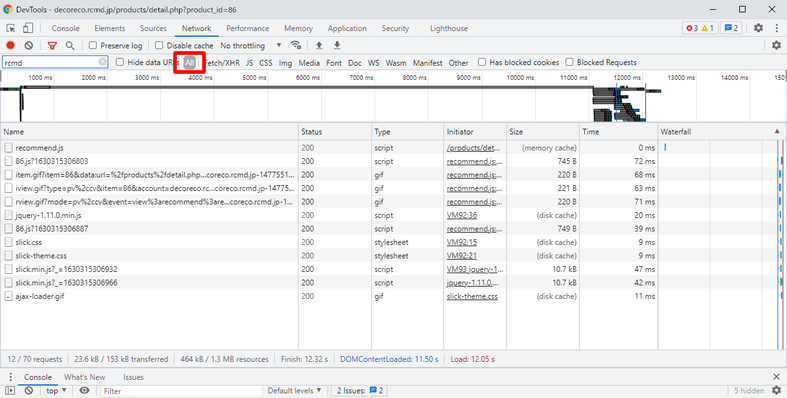This screenshot has height=398, width=787.
Task: Filter requests by WS type
Action: 373,63
